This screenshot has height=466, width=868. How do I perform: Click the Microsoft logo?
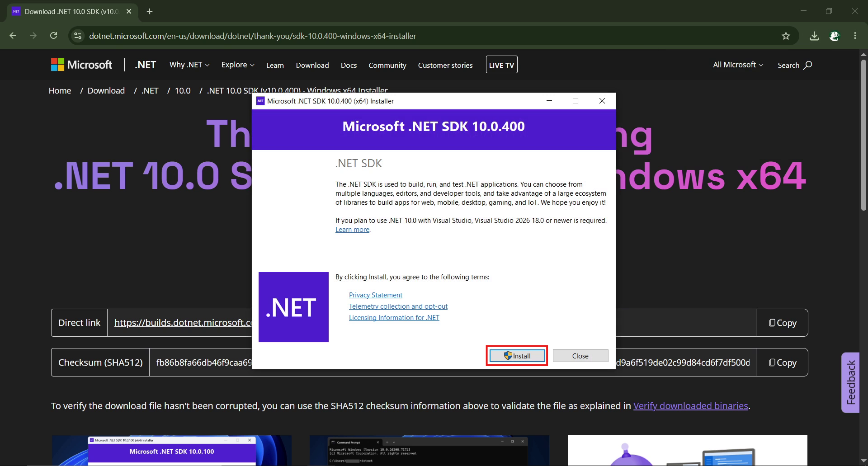tap(81, 65)
